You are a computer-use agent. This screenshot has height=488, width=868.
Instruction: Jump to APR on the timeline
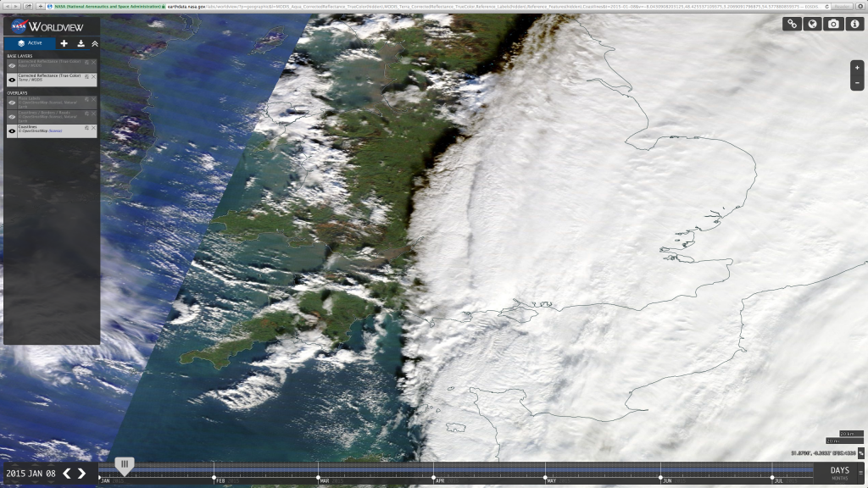click(x=440, y=481)
